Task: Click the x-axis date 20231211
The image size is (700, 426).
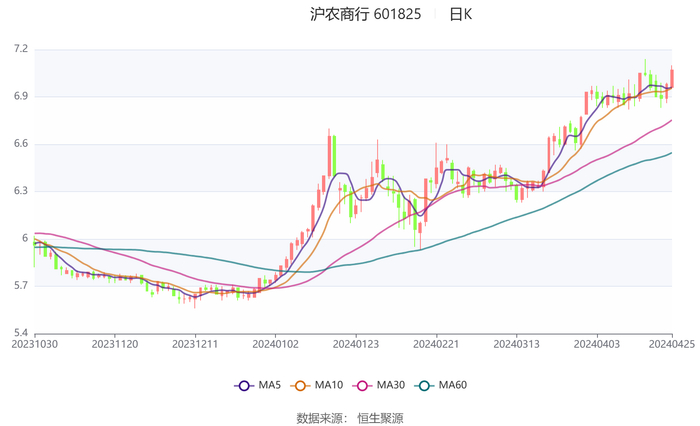Action: tap(195, 344)
